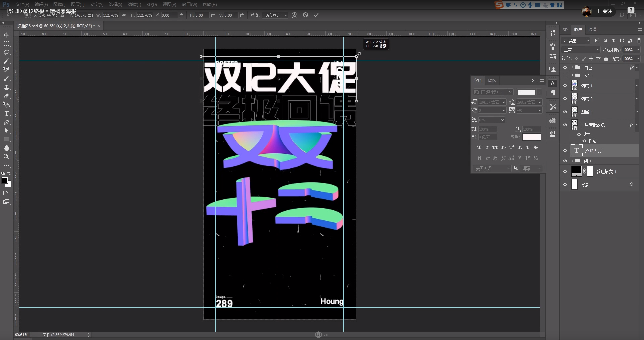Expand the 组 1 group folder
The height and width of the screenshot is (340, 644).
click(x=572, y=161)
